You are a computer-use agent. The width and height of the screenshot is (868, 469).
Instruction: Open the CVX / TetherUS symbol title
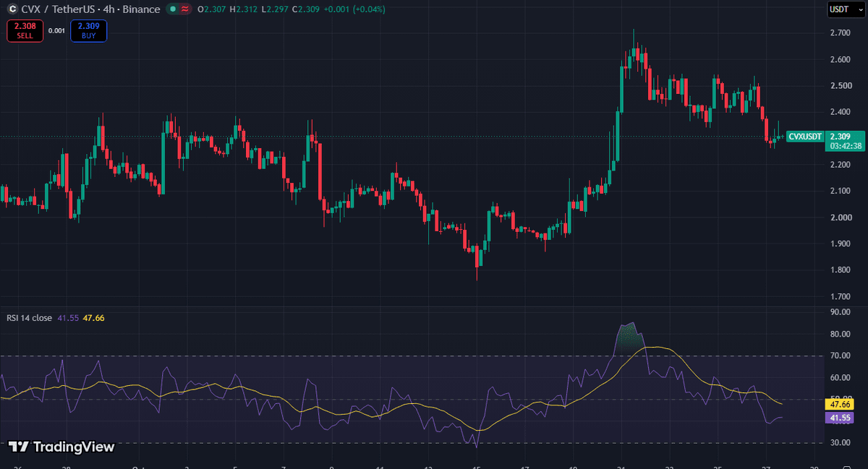[90, 9]
